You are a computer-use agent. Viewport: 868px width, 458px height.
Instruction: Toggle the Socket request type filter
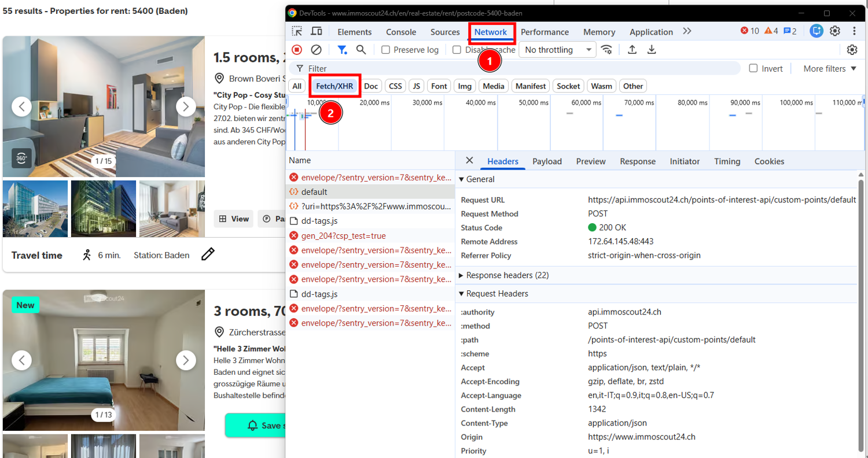568,86
